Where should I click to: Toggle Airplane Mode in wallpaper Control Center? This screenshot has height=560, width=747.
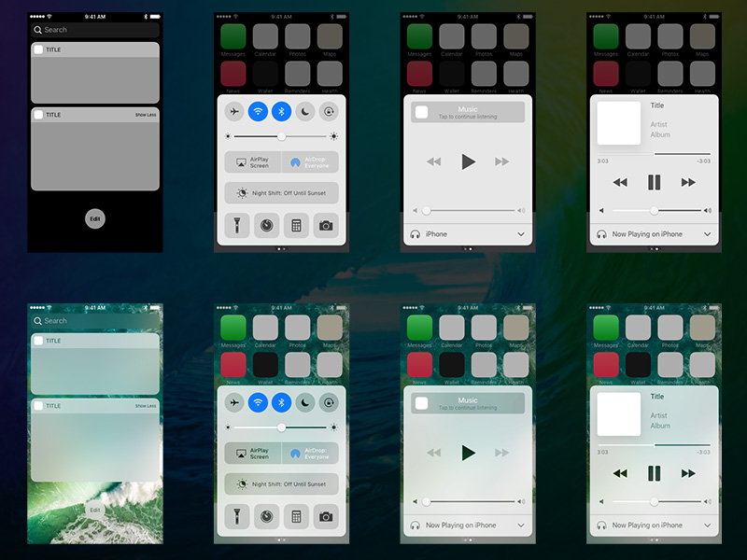pyautogui.click(x=234, y=403)
